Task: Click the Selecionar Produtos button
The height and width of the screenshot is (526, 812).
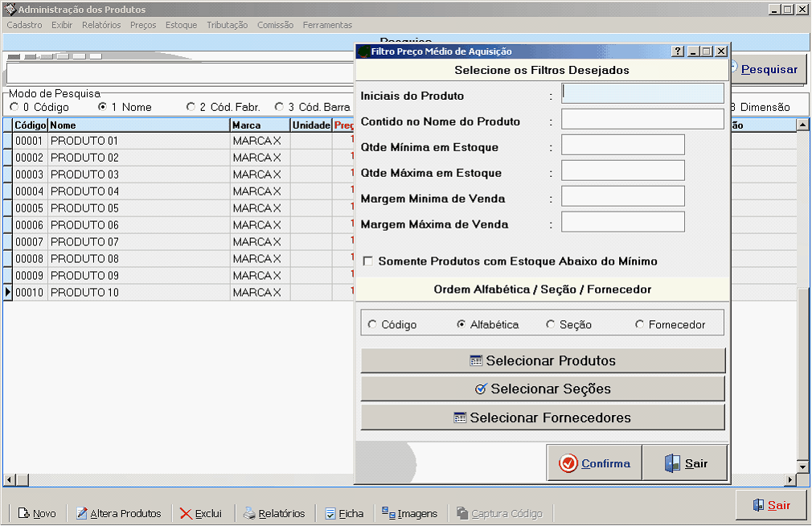Action: pyautogui.click(x=543, y=361)
